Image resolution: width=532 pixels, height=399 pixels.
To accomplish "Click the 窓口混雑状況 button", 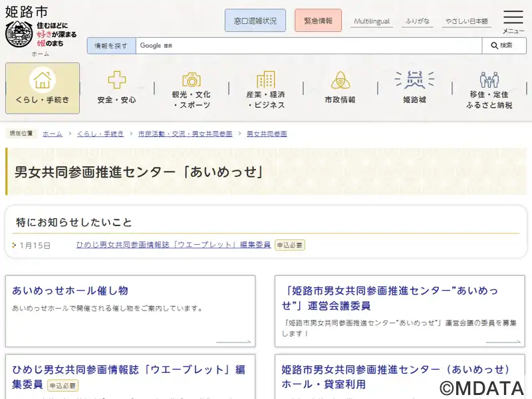I will click(x=255, y=21).
